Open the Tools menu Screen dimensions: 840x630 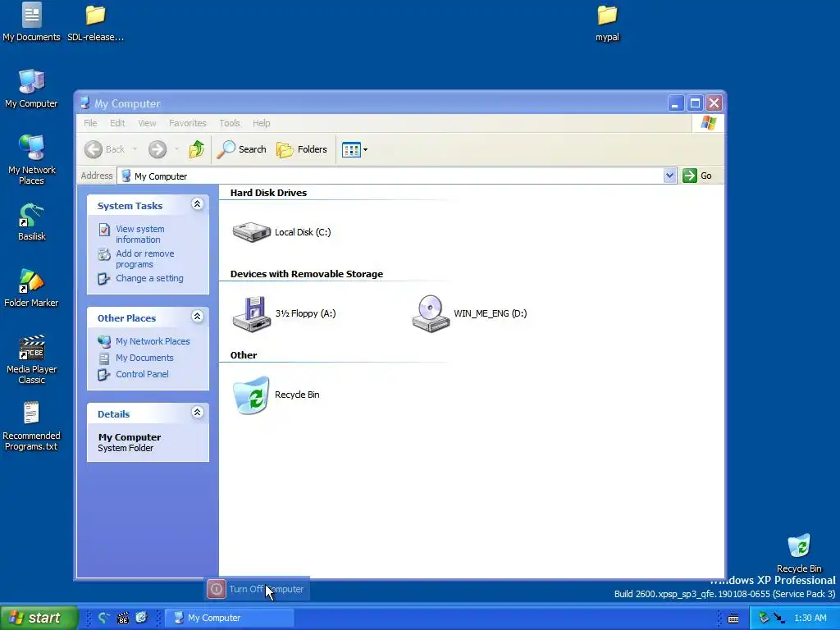point(230,123)
